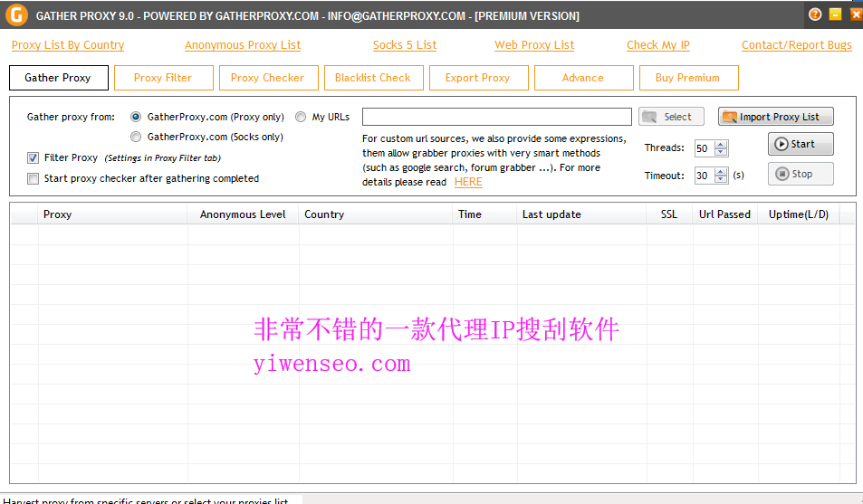
Task: Click the custom URL source input field
Action: click(x=496, y=117)
